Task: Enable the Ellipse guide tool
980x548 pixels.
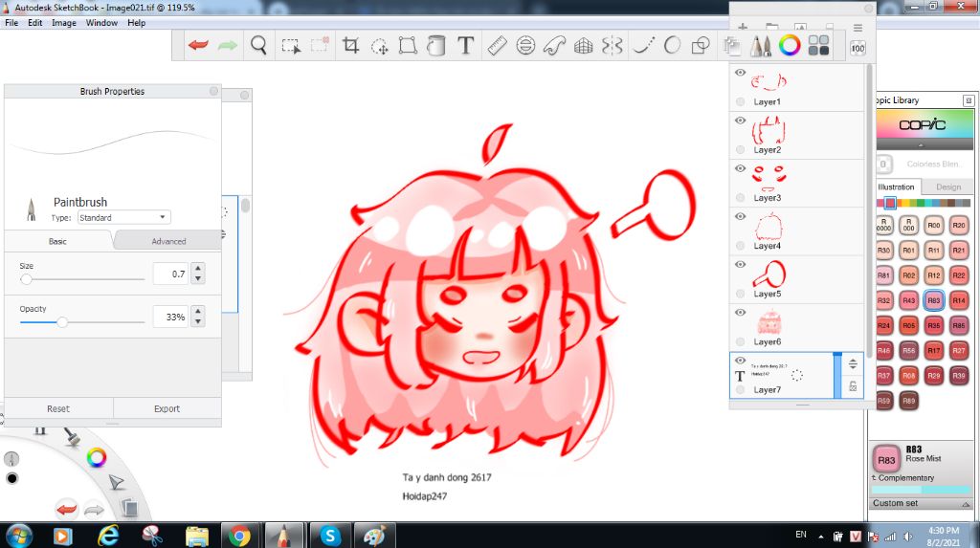Action: [525, 46]
